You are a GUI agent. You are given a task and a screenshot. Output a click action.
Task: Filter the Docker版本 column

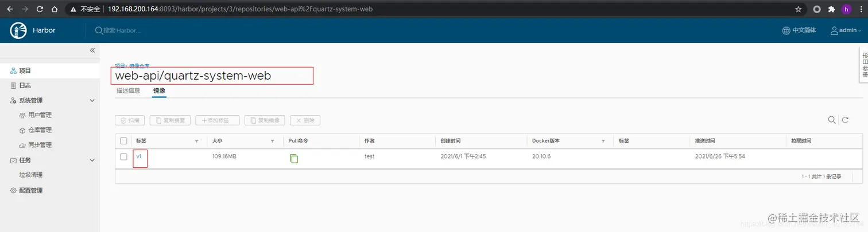(x=603, y=141)
